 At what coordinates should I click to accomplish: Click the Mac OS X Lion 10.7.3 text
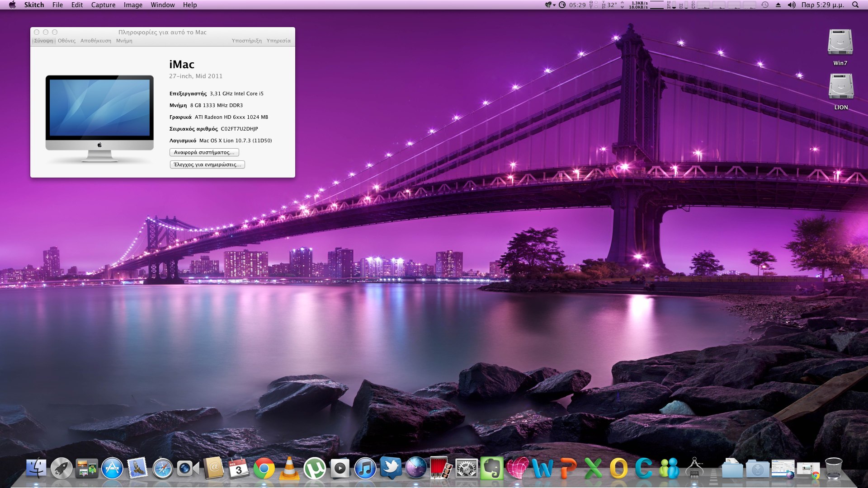(x=236, y=141)
